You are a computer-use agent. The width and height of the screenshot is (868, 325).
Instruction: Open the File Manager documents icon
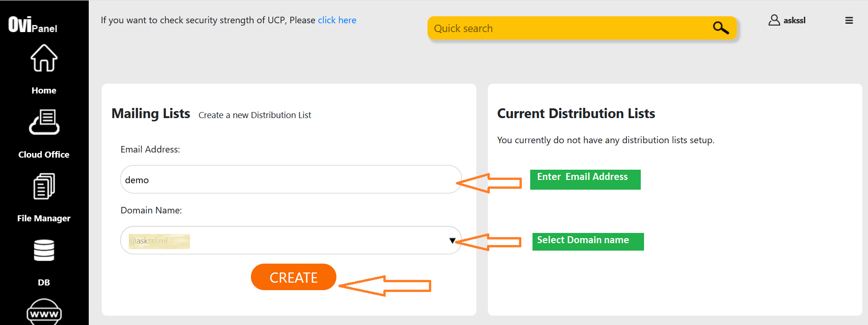tap(44, 186)
